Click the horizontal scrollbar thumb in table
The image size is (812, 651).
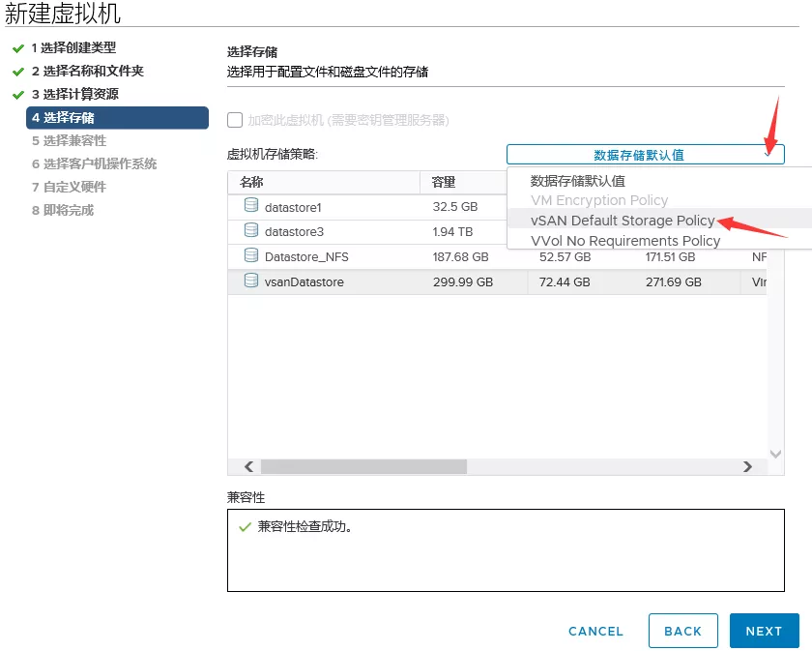click(x=363, y=466)
